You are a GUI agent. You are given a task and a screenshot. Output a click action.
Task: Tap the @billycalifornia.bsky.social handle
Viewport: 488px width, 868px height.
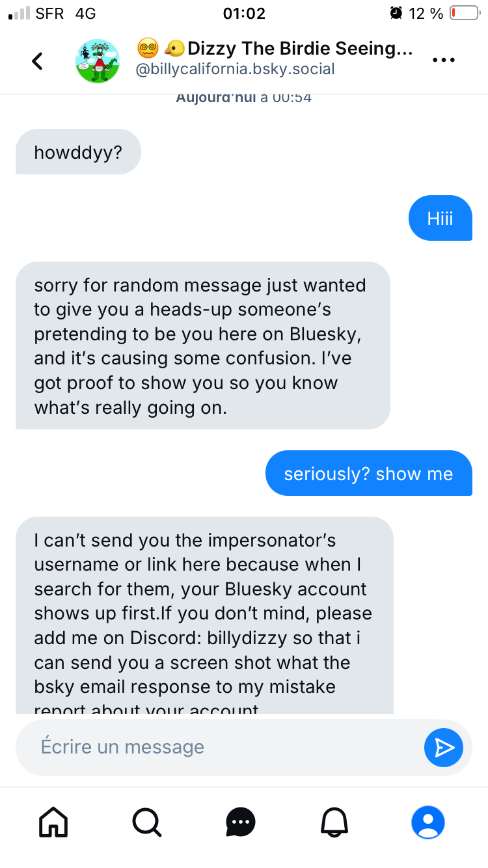click(235, 69)
